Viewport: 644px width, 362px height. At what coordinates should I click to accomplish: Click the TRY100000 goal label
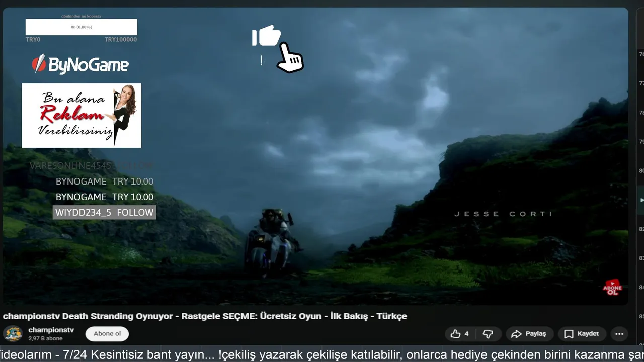pos(121,39)
